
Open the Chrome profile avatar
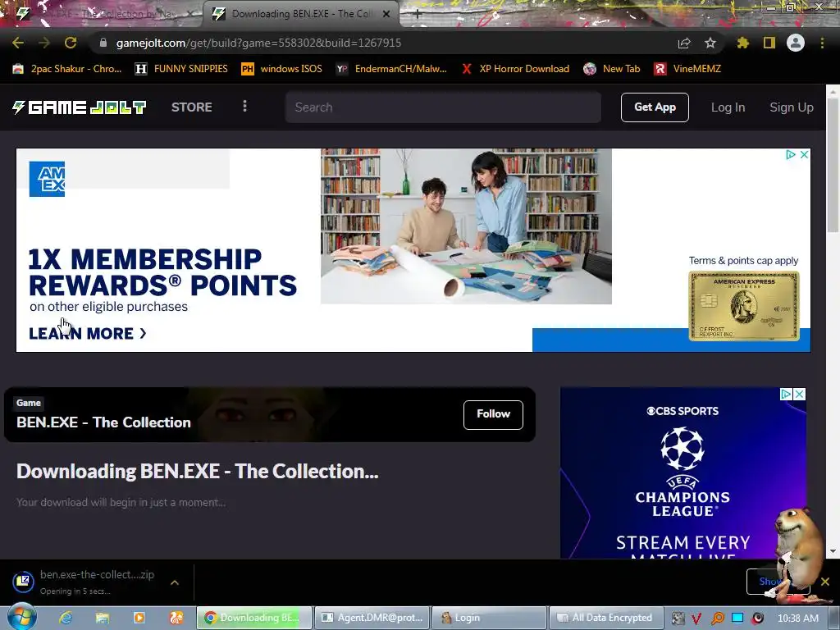point(796,43)
